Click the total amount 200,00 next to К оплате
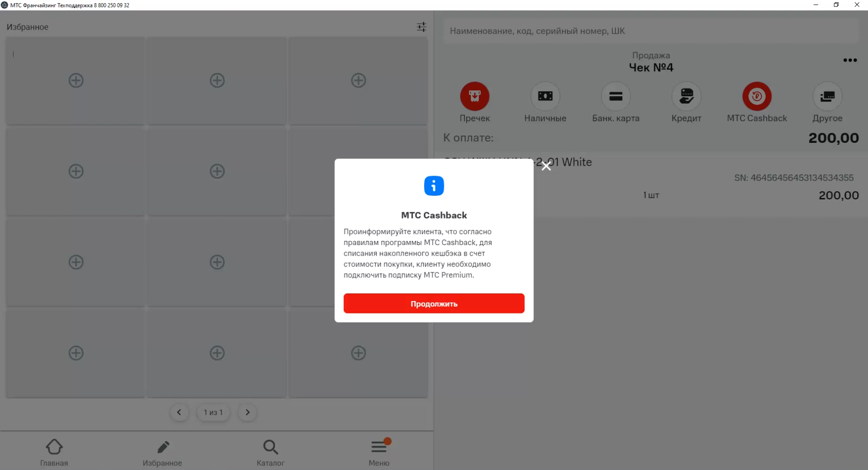Screen dimensions: 868x470 pos(833,138)
